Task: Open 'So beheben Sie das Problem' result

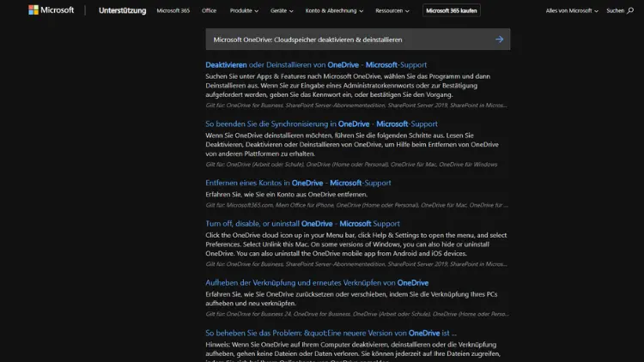Action: pyautogui.click(x=331, y=334)
